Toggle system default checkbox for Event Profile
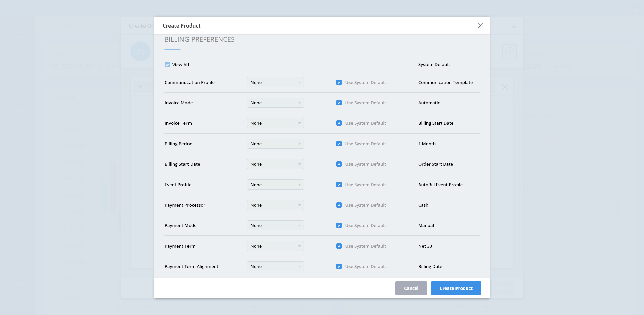Viewport: 644px width, 315px height. tap(339, 185)
